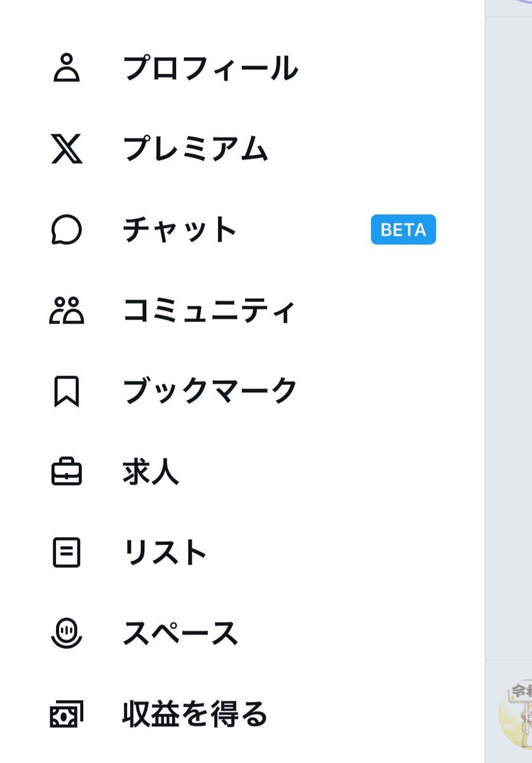Viewport: 532px width, 763px height.
Task: Click the jobs briefcase icon
Action: pyautogui.click(x=66, y=472)
